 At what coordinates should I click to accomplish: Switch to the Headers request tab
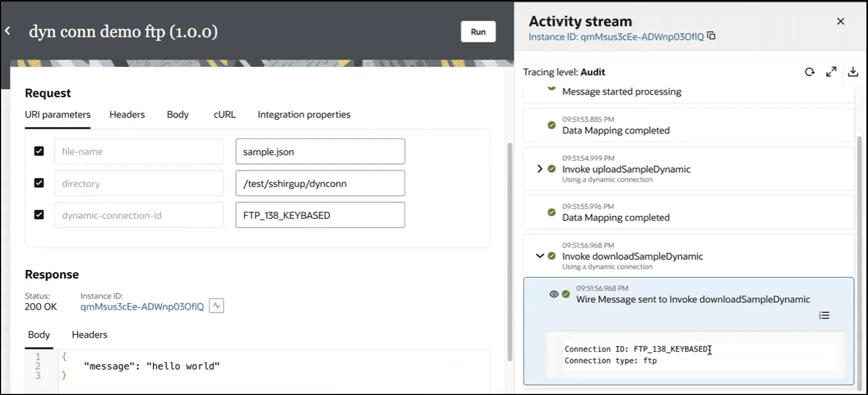[127, 115]
